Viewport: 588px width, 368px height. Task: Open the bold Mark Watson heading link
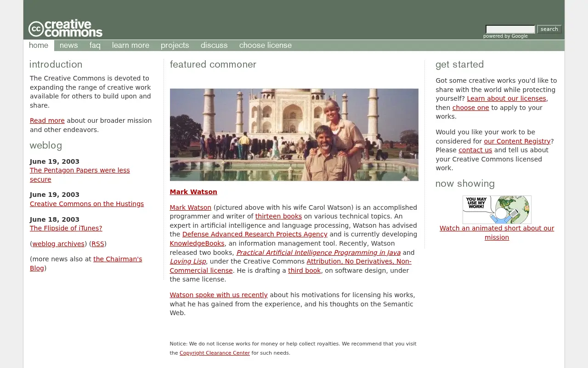pos(193,192)
